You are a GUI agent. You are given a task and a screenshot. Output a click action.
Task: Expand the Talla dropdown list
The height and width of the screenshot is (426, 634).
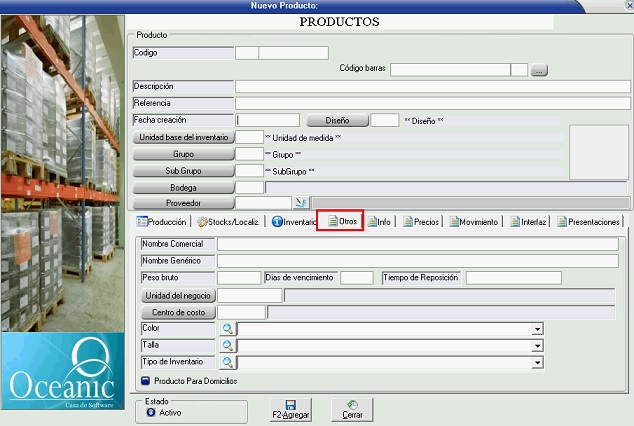(x=537, y=345)
